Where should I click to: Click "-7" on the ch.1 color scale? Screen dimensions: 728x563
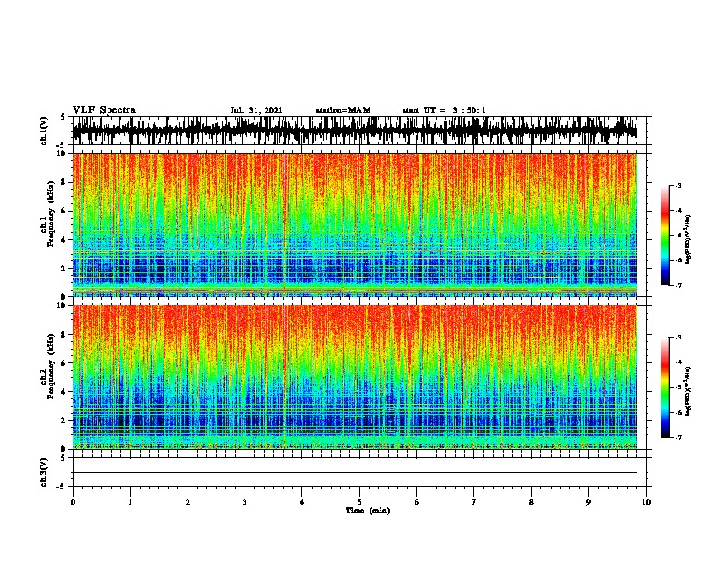click(x=677, y=285)
